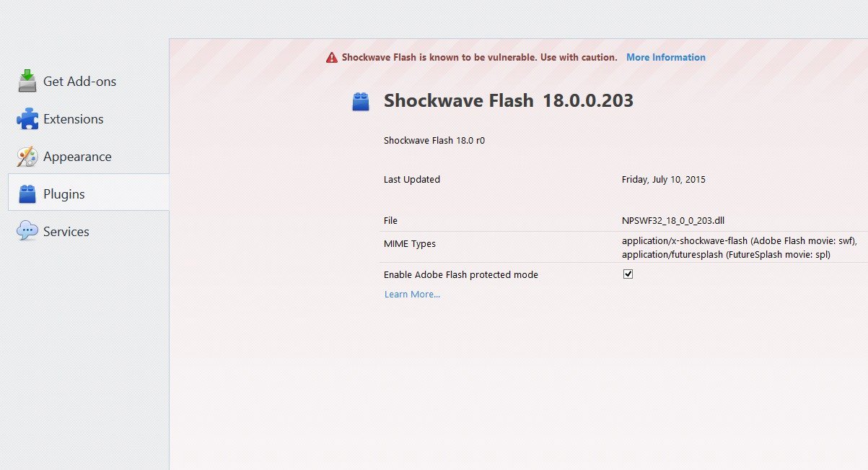868x470 pixels.
Task: Click the blue Plugins brick icon in sidebar
Action: pos(27,193)
